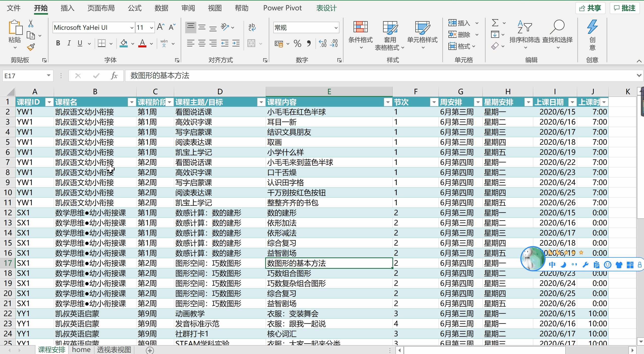Increase font size with the larger A icon
The image size is (644, 354).
(160, 27)
